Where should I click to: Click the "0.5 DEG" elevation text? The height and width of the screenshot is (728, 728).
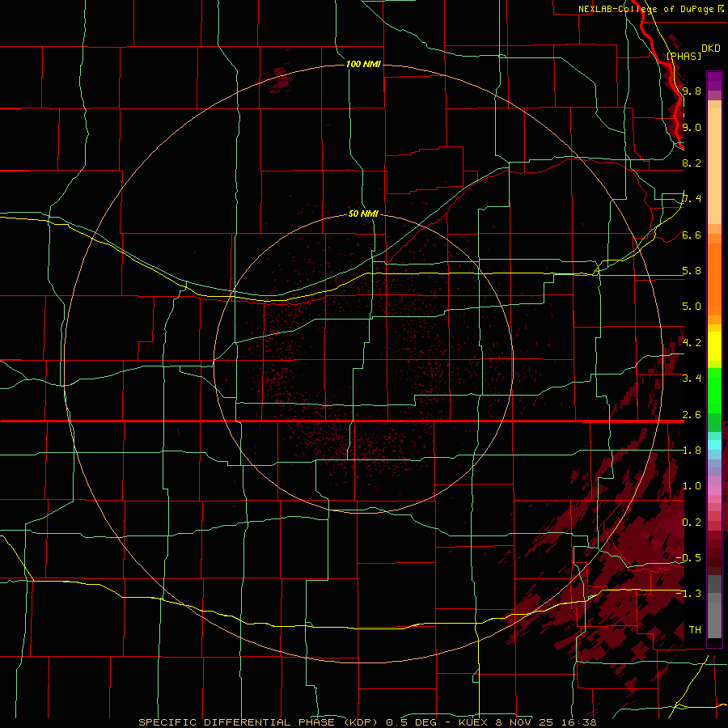pos(412,722)
